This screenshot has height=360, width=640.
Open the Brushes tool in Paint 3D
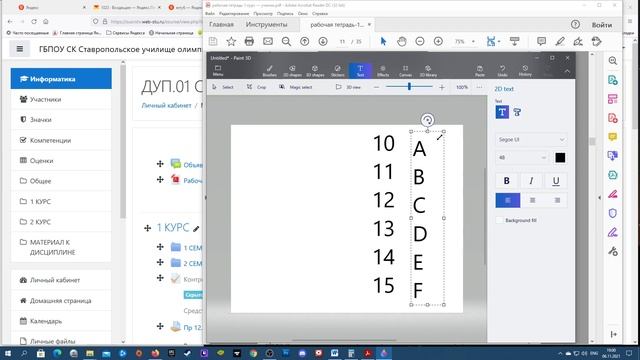click(269, 71)
